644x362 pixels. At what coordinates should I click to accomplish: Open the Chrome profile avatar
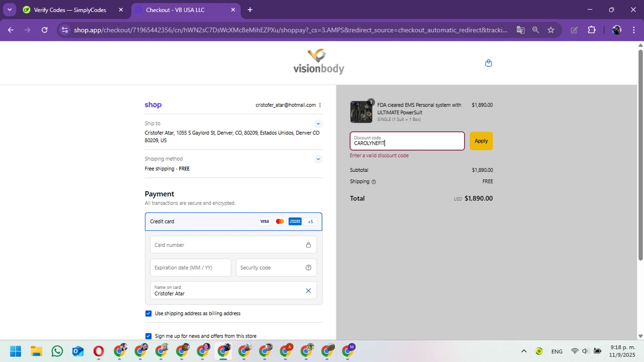tap(617, 30)
